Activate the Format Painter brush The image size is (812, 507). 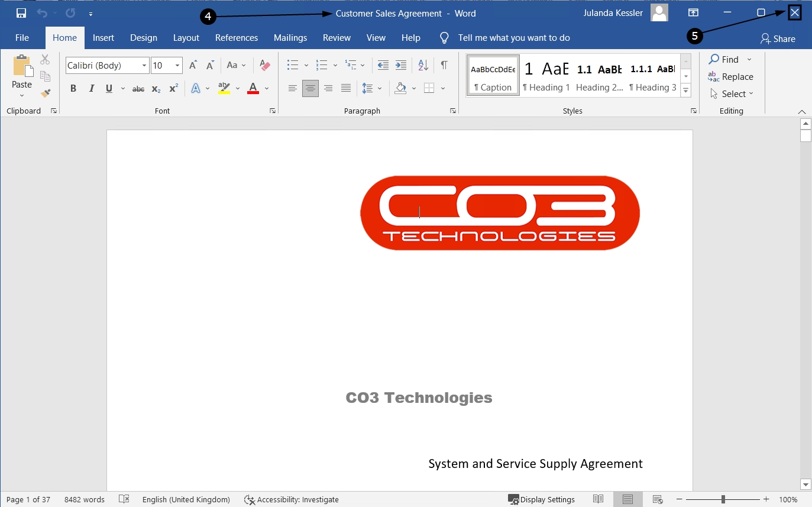tap(45, 93)
